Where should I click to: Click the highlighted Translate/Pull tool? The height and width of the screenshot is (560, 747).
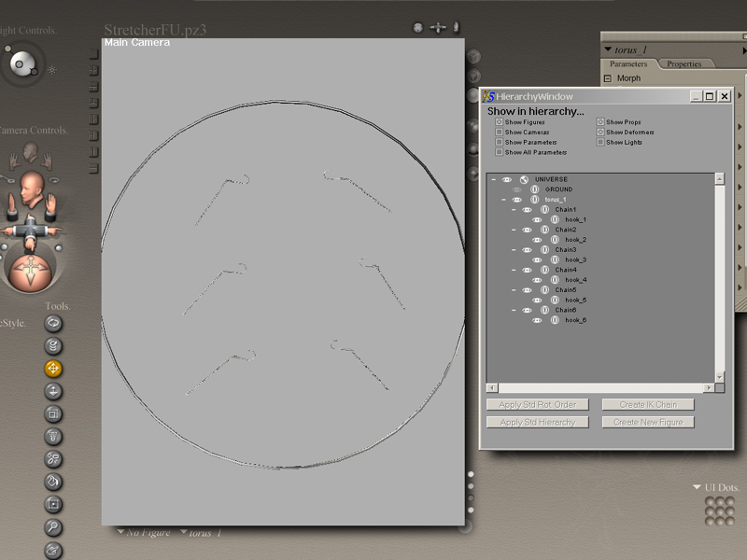pyautogui.click(x=53, y=369)
